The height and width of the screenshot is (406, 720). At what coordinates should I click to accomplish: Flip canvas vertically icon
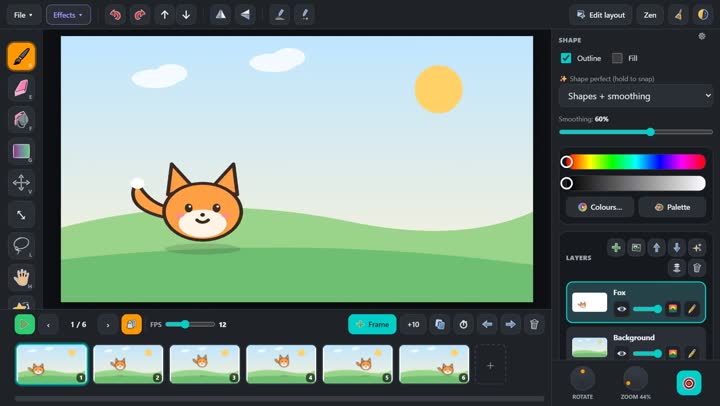[x=245, y=15]
